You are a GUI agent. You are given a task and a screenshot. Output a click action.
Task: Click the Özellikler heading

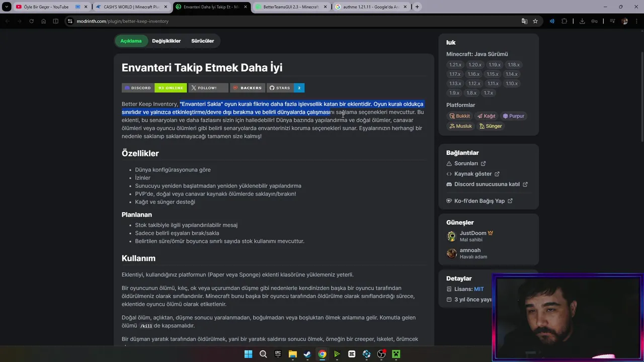pyautogui.click(x=140, y=153)
